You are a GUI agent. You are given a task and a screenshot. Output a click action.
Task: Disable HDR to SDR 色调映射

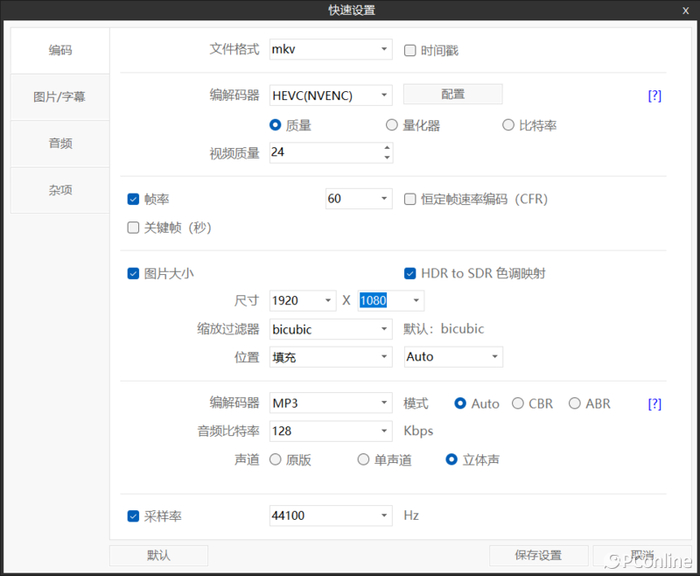pos(410,273)
